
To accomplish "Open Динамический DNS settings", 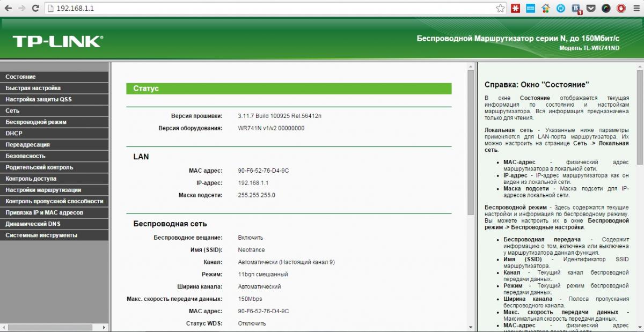I will (x=33, y=224).
